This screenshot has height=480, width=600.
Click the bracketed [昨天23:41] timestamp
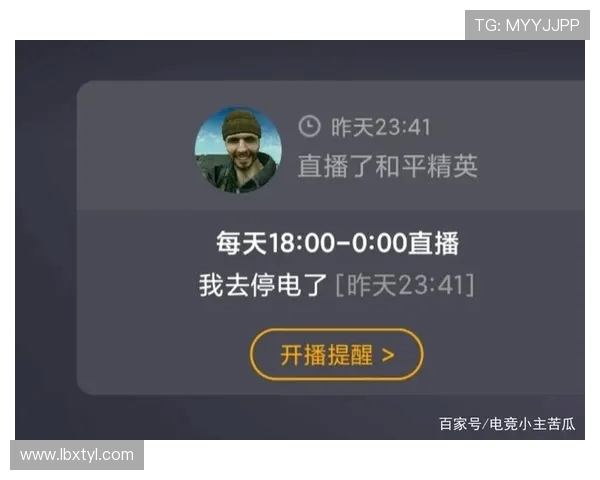point(405,285)
